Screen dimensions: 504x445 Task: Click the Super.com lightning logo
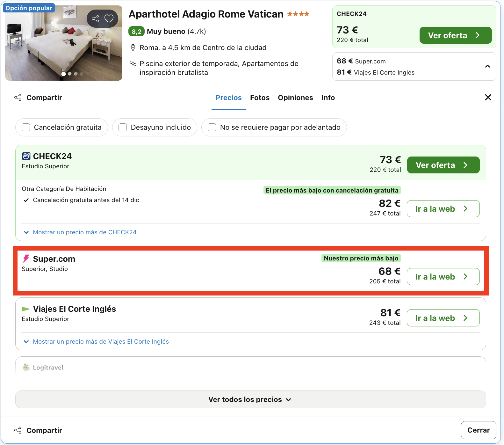click(26, 259)
